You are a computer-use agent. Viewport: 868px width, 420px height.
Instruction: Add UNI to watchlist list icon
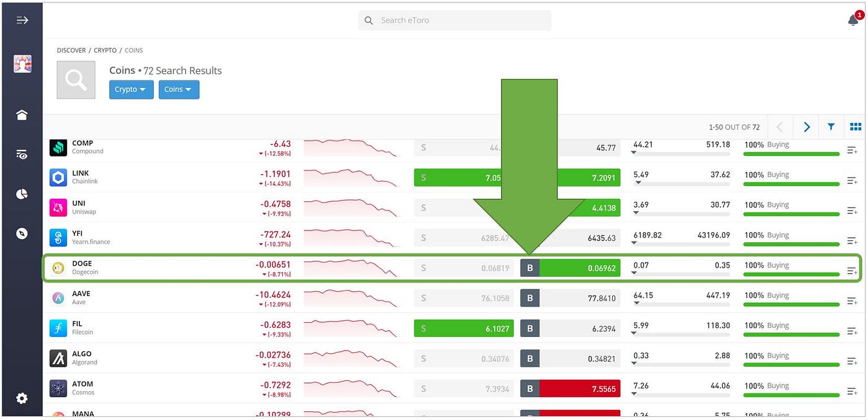(x=852, y=211)
